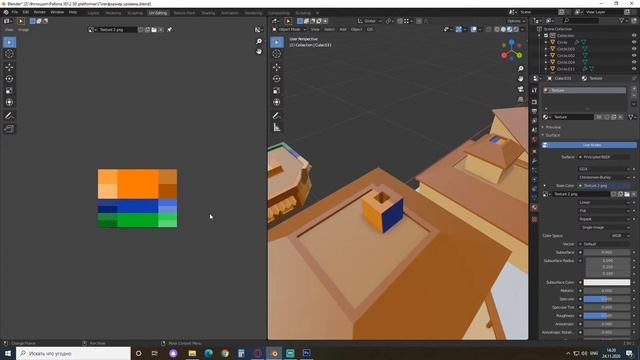Open the Window menu
This screenshot has height=360, width=640.
(x=57, y=12)
